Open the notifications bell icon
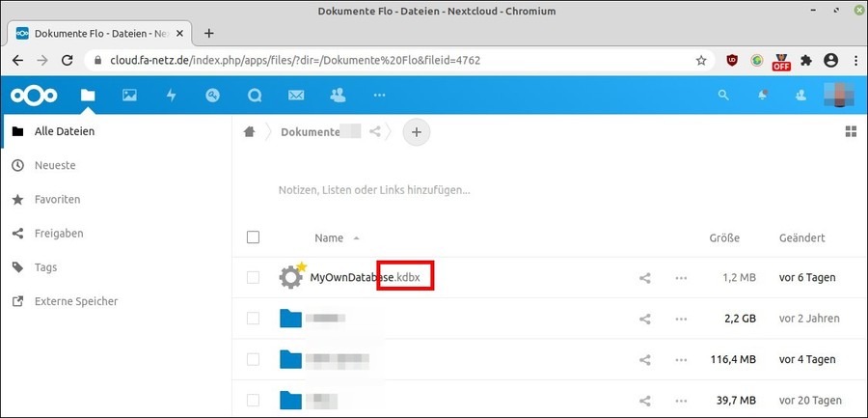The height and width of the screenshot is (418, 868). [x=763, y=96]
